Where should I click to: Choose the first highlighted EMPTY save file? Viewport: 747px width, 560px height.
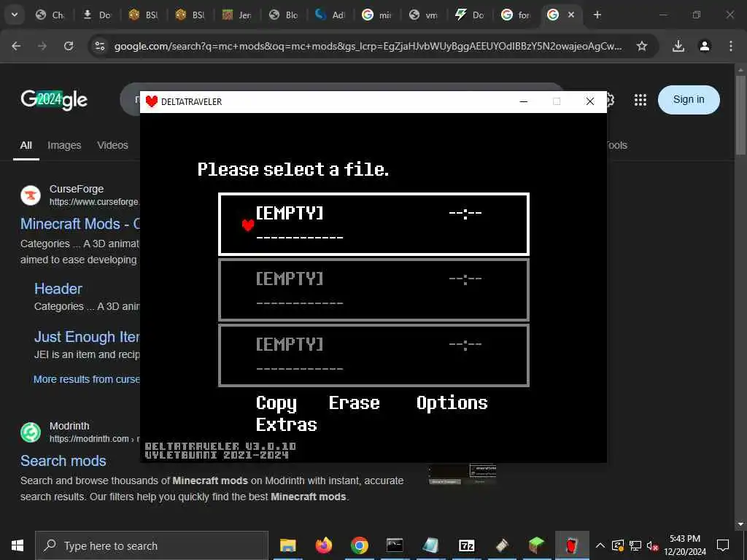[x=373, y=224]
